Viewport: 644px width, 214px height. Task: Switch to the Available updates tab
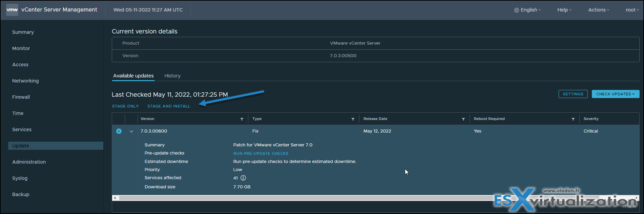133,76
